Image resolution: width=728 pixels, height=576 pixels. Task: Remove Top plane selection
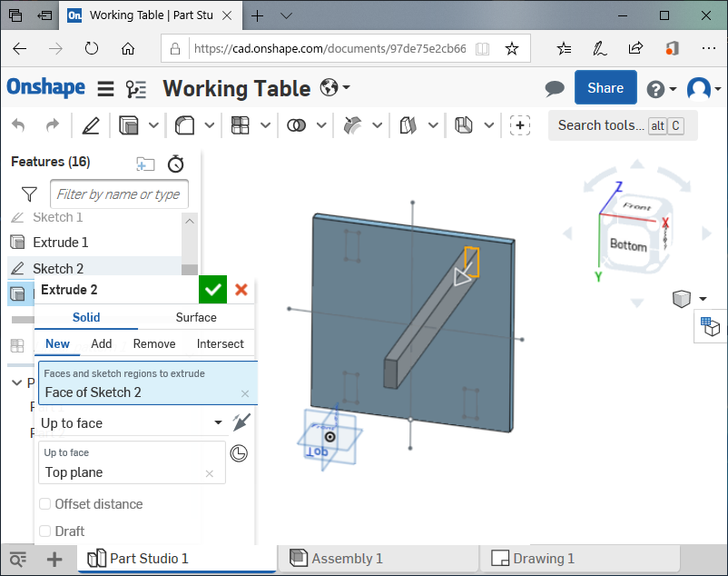[x=210, y=473]
